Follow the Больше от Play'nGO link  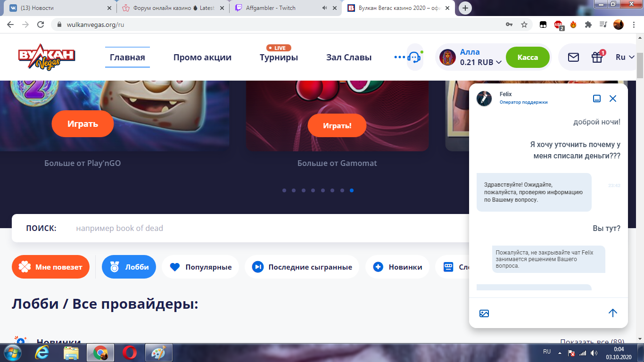(83, 163)
